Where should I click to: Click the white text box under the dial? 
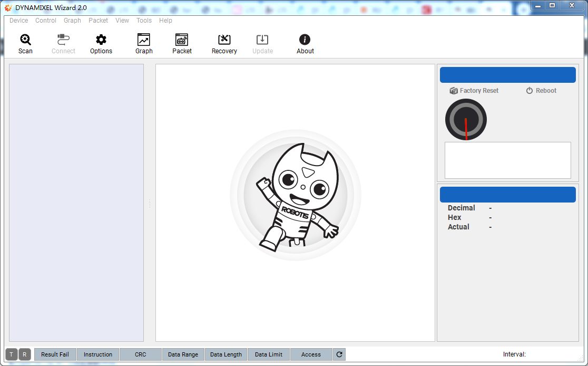point(507,160)
